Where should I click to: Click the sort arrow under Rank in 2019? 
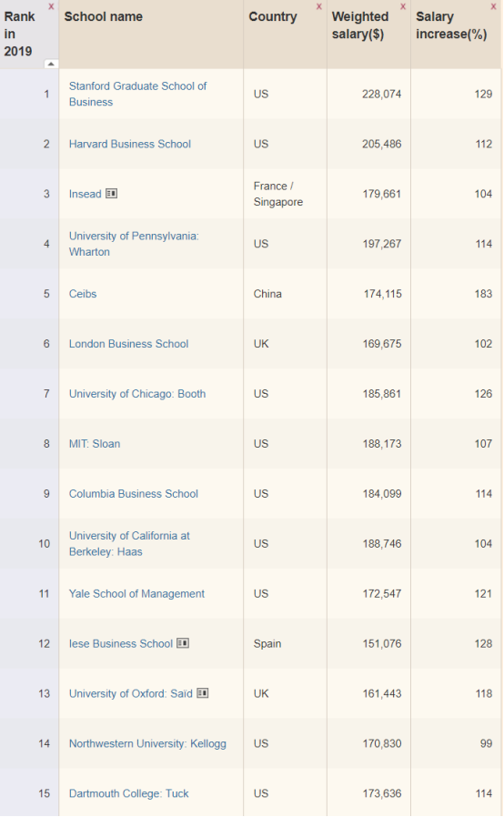click(x=51, y=64)
